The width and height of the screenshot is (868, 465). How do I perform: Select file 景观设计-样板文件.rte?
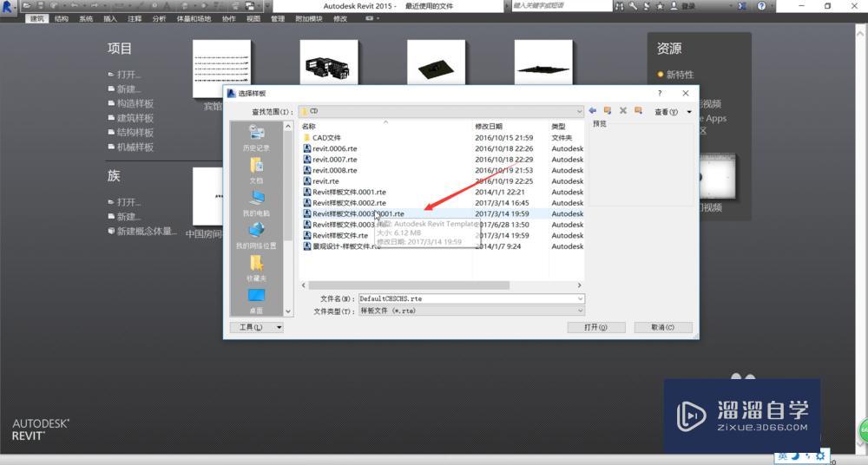[x=341, y=246]
